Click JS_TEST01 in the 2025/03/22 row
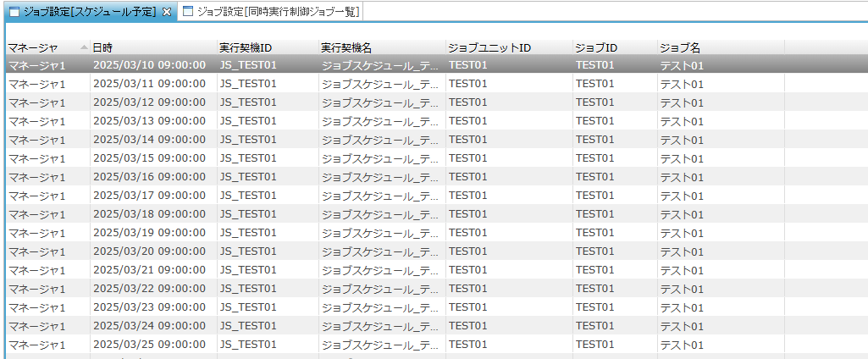The width and height of the screenshot is (868, 359). tap(248, 289)
